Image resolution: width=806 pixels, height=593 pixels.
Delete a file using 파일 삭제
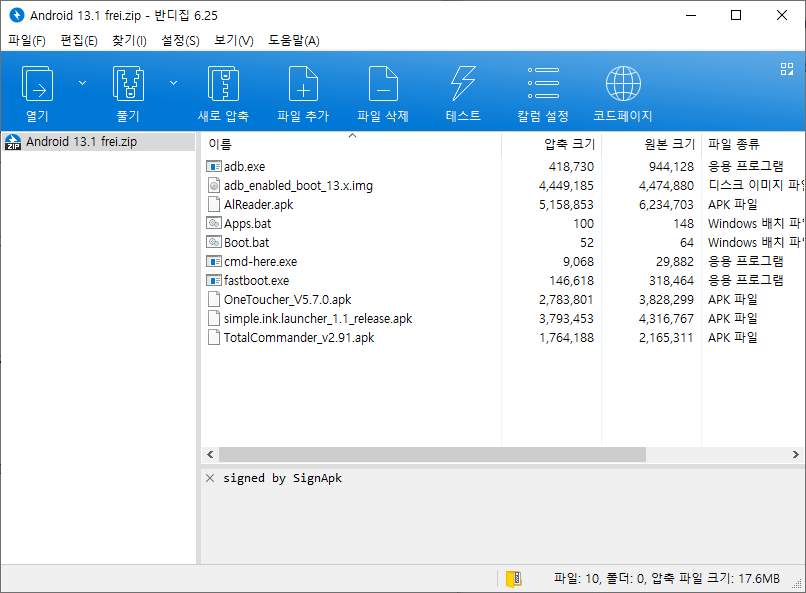point(383,93)
